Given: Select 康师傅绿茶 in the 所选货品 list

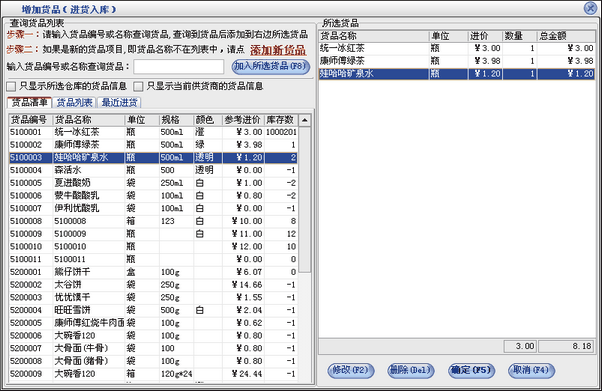Looking at the screenshot, I should (457, 61).
